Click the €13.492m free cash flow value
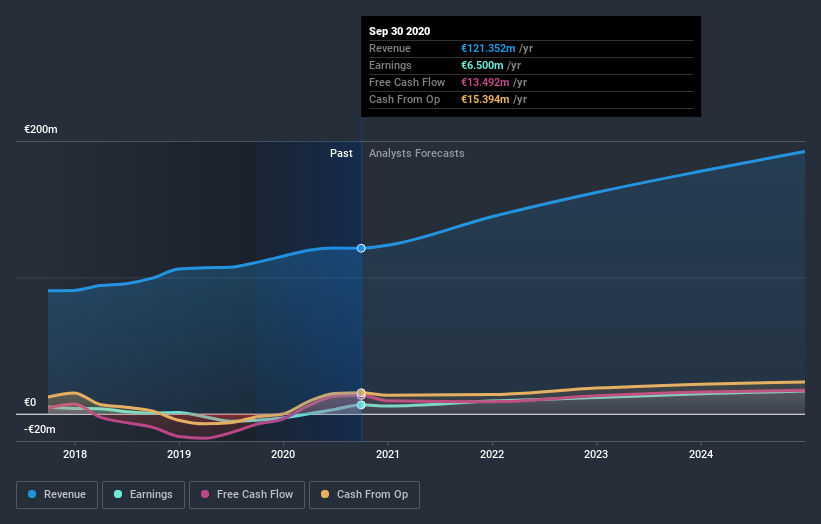Viewport: 821px width, 524px height. click(x=485, y=82)
